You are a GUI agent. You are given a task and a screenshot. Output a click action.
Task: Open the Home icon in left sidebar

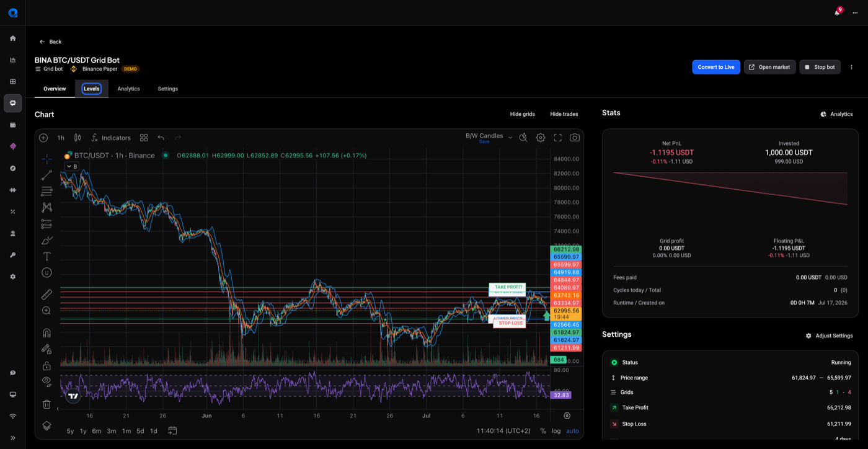12,38
